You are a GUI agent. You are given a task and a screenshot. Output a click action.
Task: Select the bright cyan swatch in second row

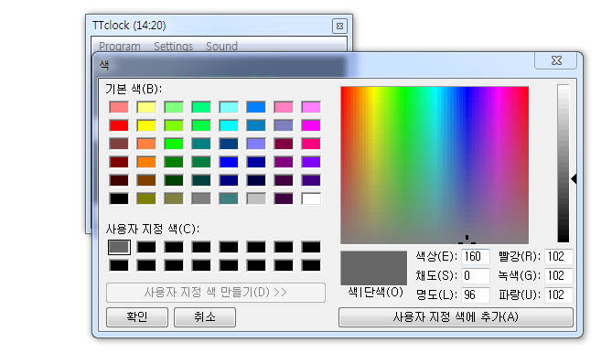pyautogui.click(x=229, y=125)
